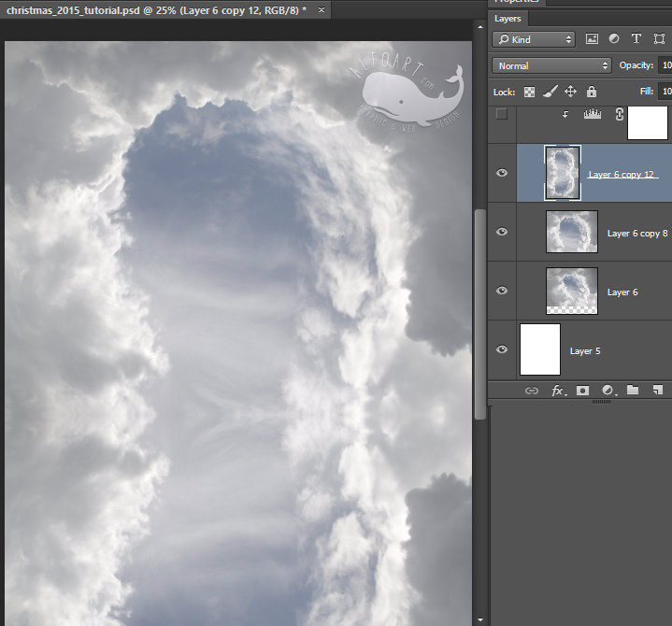Open the new adjustment layer menu
Screen dimensions: 672x626
pos(608,391)
